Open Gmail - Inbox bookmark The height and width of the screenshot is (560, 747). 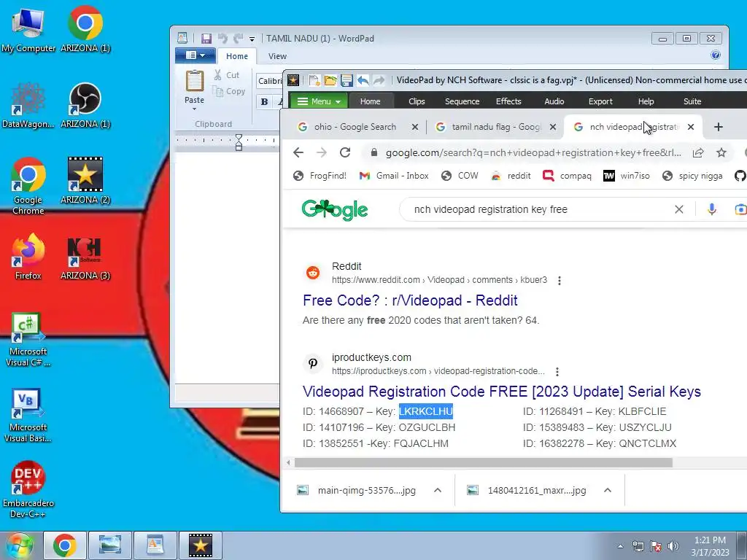[394, 176]
